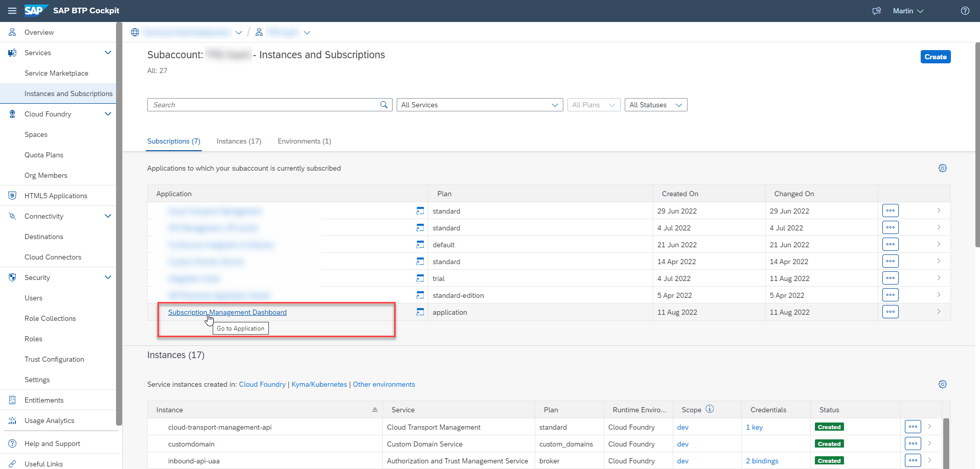
Task: Click the SAP logo
Action: tap(36, 11)
